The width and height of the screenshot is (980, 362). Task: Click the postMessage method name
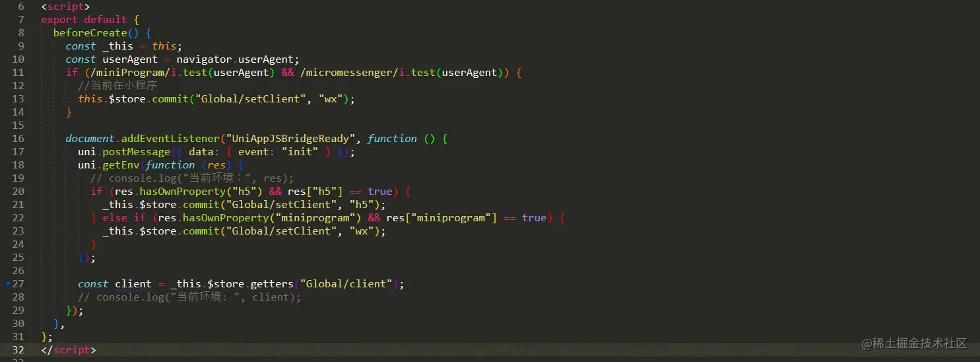point(136,152)
